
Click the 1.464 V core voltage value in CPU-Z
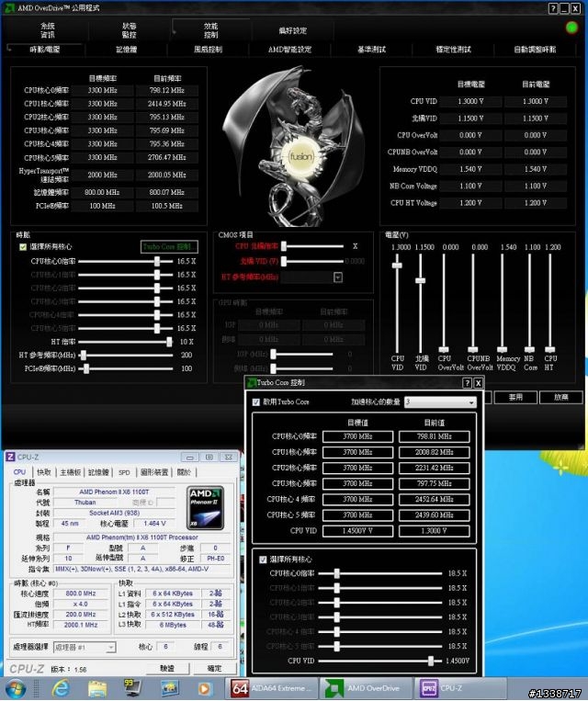click(x=154, y=523)
